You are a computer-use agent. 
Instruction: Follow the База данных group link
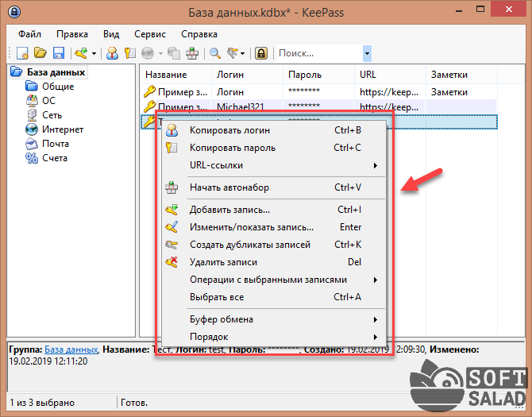coord(71,349)
